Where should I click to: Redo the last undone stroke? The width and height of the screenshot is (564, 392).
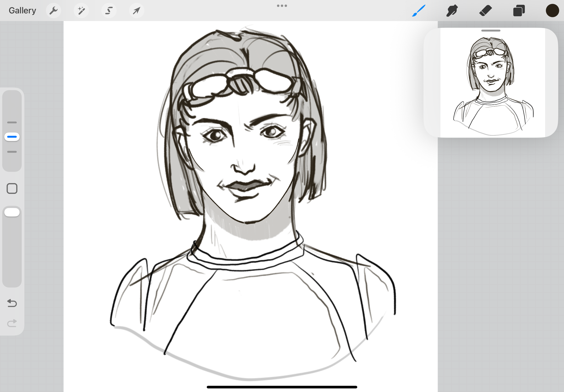(12, 323)
